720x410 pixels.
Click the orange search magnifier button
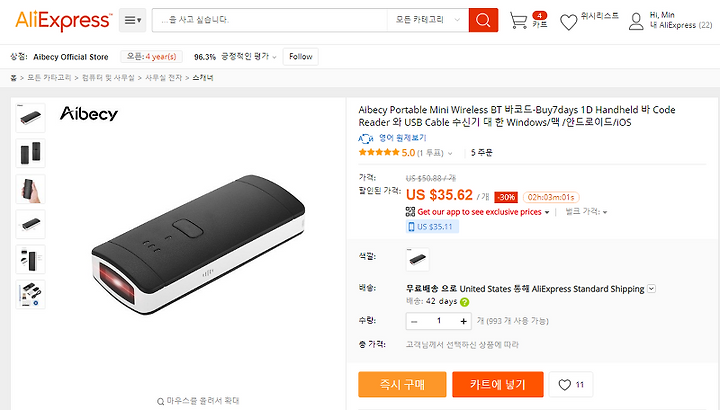[483, 20]
